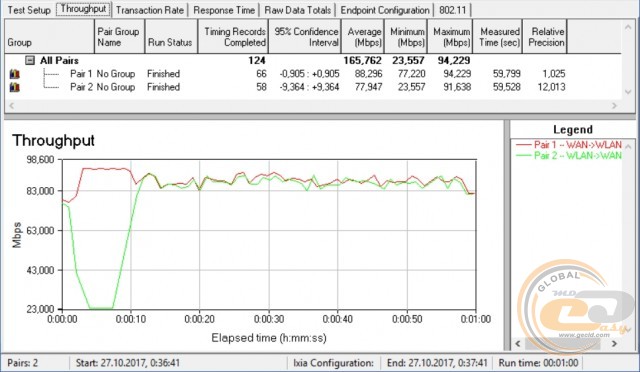
Task: Click Pair 2 measured time 59,528
Action: [x=507, y=87]
